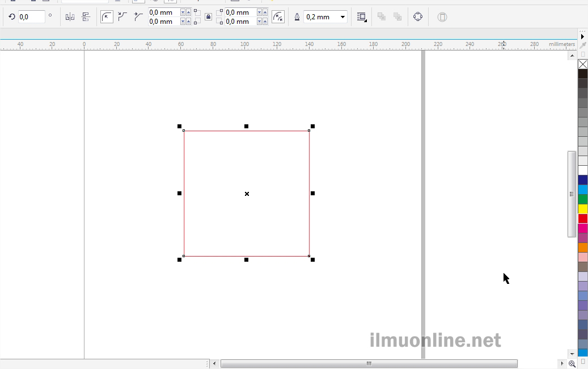Apply the yellow palette swatch
Viewport: 588px width, 369px height.
582,209
